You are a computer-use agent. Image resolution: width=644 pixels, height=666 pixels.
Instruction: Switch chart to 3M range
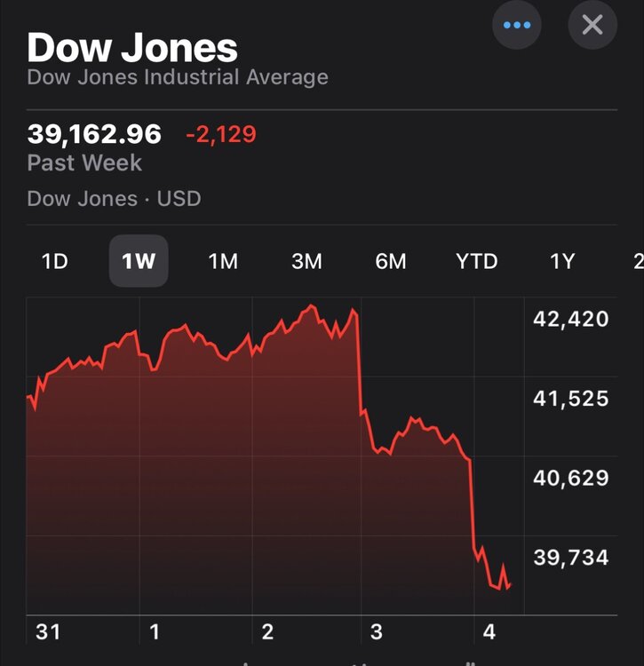point(306,261)
